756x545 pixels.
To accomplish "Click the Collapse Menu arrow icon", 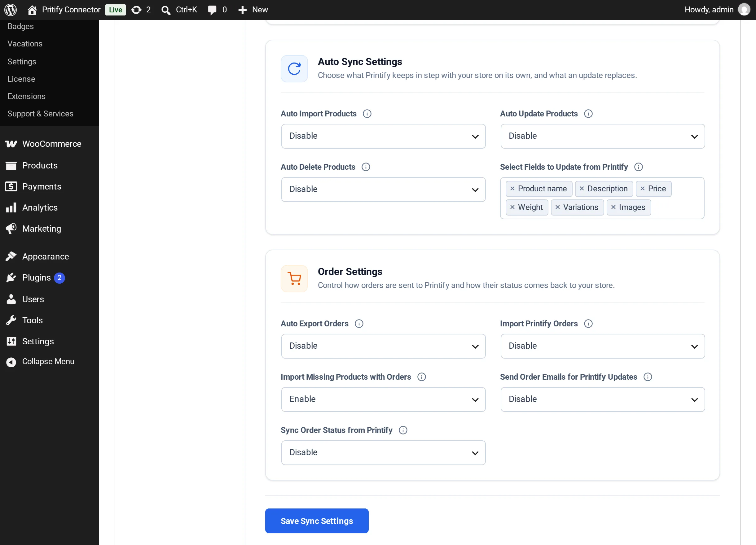I will click(x=11, y=362).
